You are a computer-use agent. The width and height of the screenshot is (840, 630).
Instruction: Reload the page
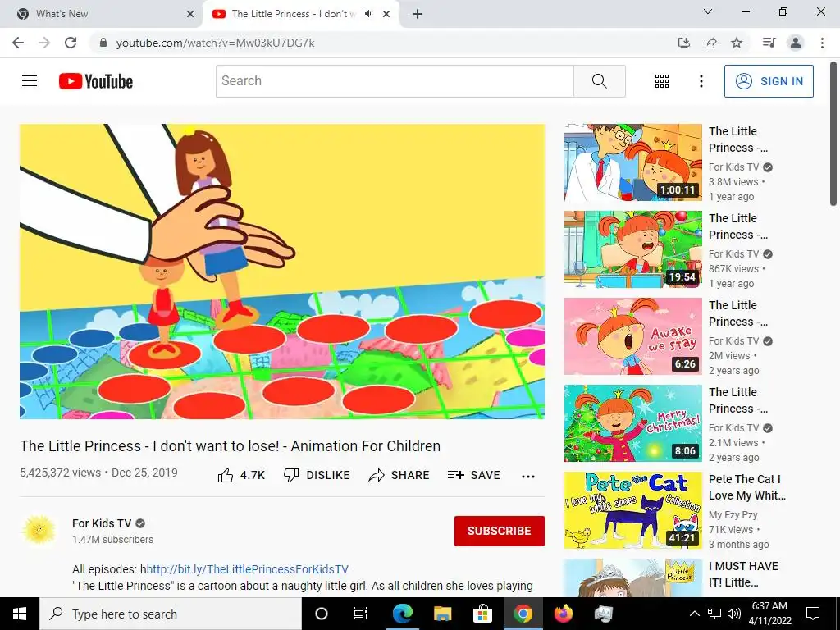tap(71, 43)
